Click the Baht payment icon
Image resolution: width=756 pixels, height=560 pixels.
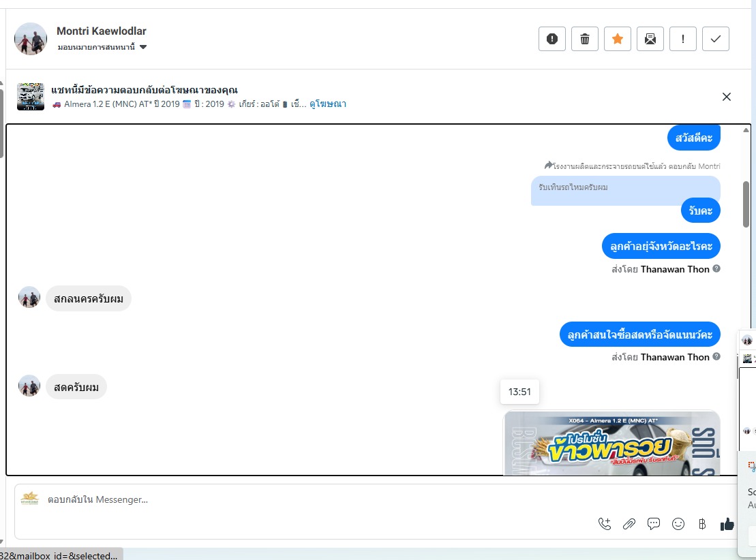[x=702, y=524]
